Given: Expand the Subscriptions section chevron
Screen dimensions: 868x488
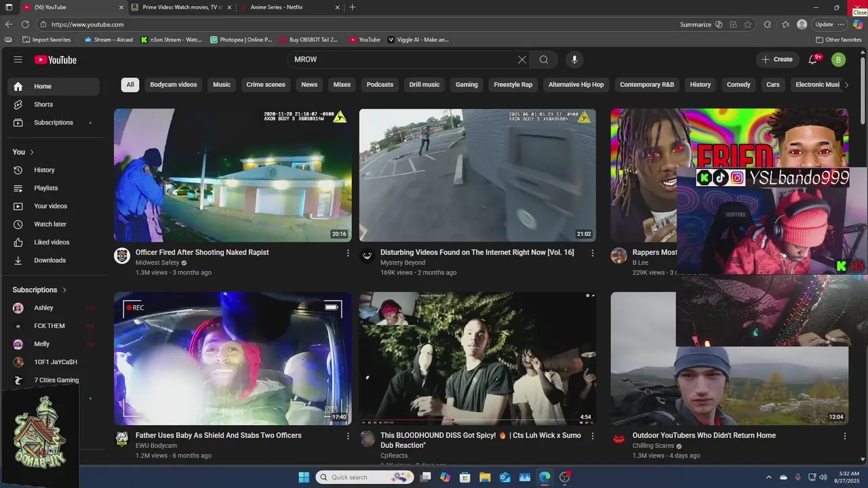Looking at the screenshot, I should (x=64, y=290).
